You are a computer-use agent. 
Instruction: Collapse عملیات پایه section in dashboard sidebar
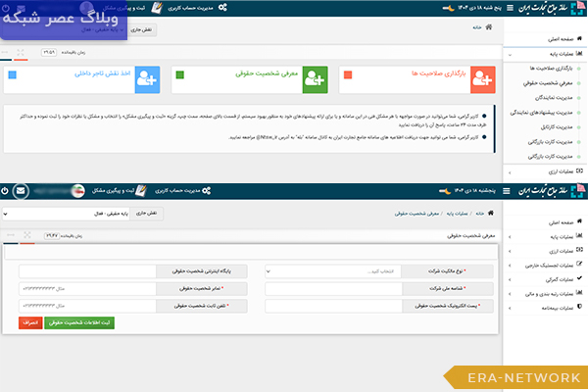510,55
